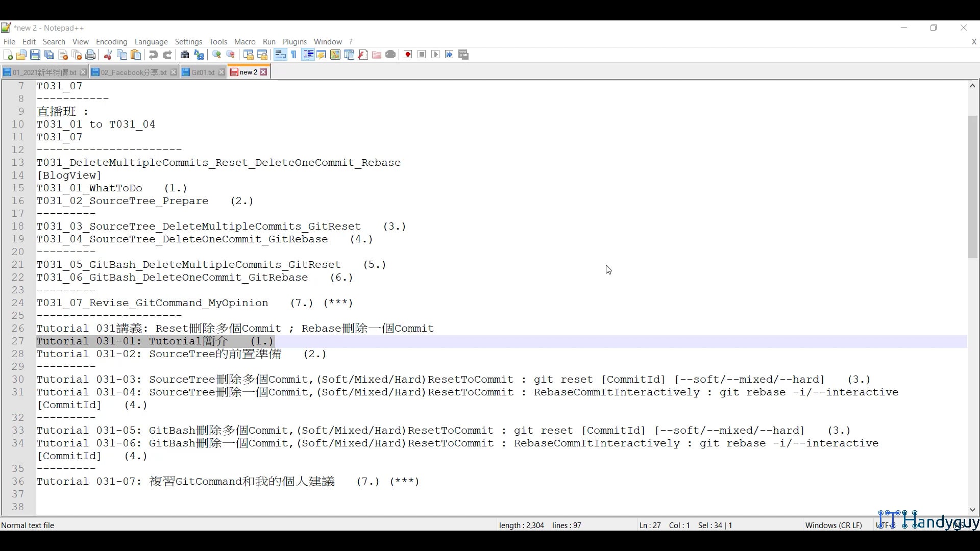The height and width of the screenshot is (551, 980).
Task: Close the 02_Facebook分享.txt tab
Action: pos(173,72)
